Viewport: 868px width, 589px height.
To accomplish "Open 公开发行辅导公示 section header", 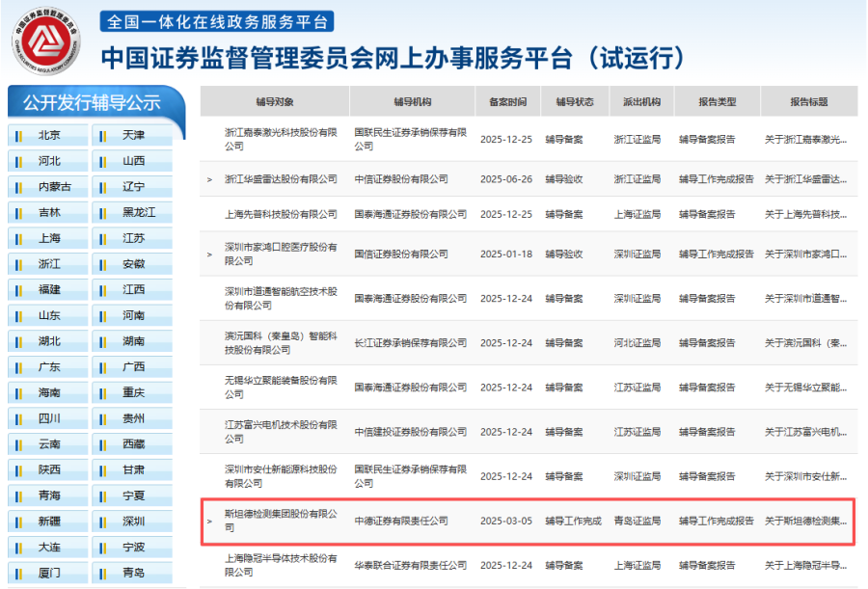I will 93,102.
